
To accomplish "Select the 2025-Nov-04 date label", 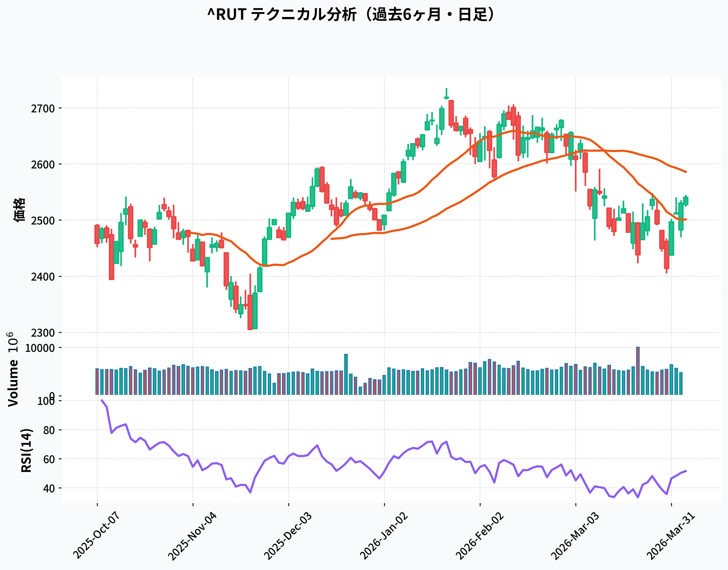I will (192, 535).
